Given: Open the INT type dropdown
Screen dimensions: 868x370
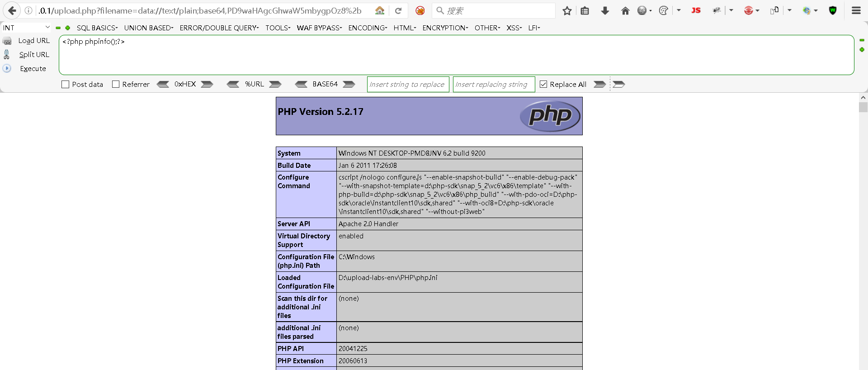Looking at the screenshot, I should point(26,28).
